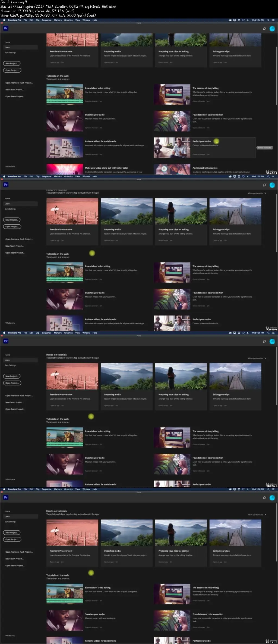Click the Pr logo in the third frame

point(6,341)
